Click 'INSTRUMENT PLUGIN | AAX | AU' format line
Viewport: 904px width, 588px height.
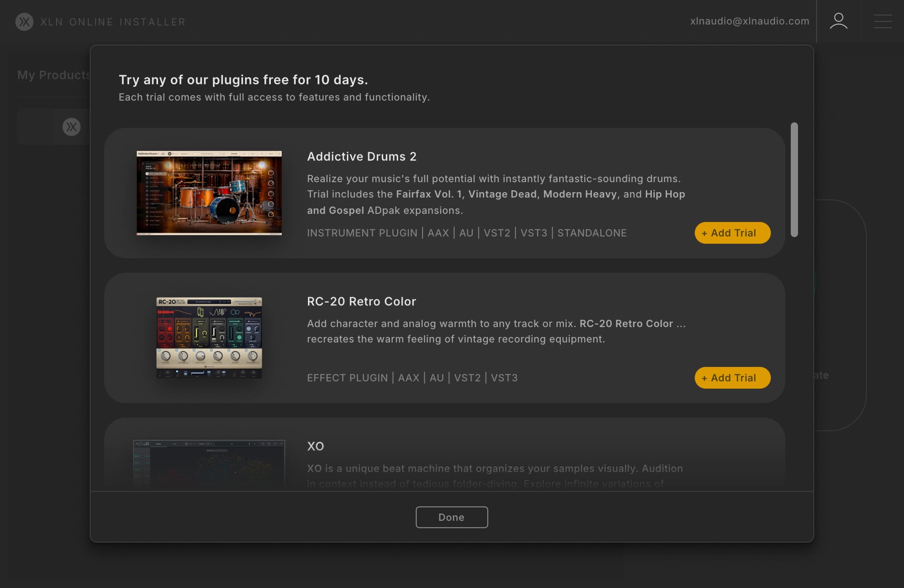pyautogui.click(x=467, y=233)
